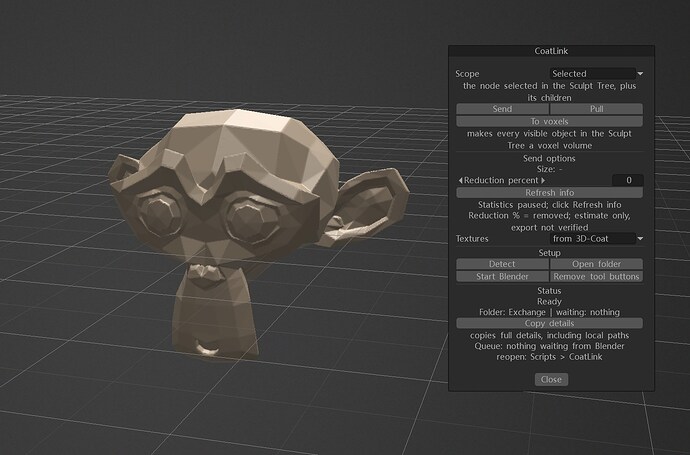This screenshot has width=690, height=455.
Task: Click Refresh info button
Action: coord(549,192)
